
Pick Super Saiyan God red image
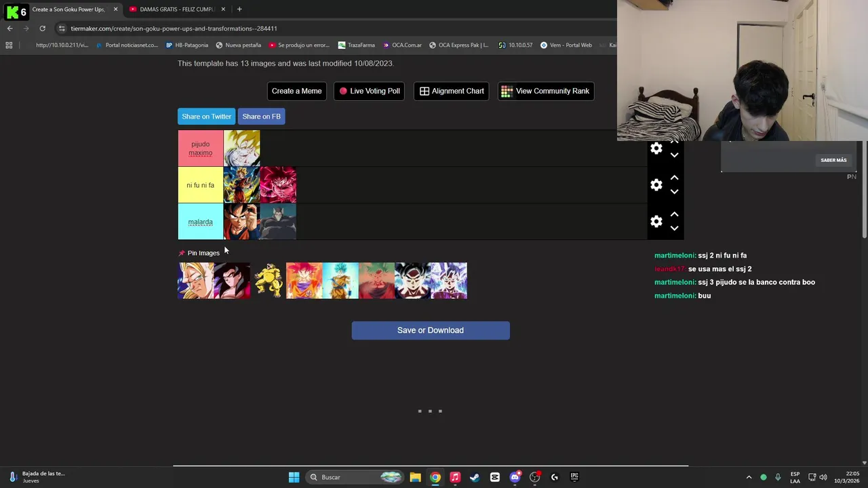coord(304,281)
